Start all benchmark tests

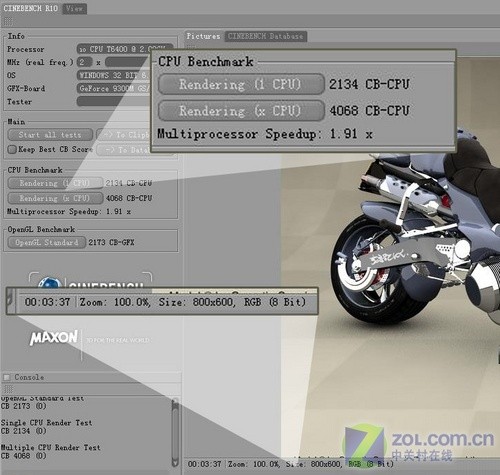[50, 135]
